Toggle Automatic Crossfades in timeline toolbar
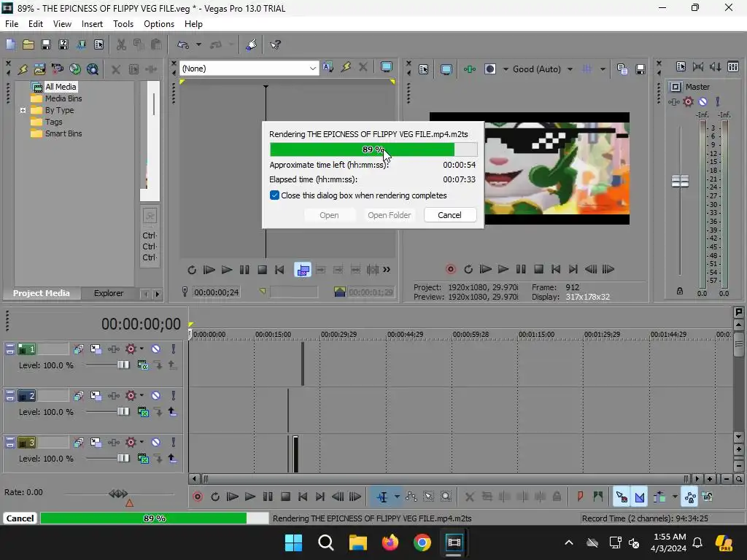The height and width of the screenshot is (560, 747). [x=640, y=497]
